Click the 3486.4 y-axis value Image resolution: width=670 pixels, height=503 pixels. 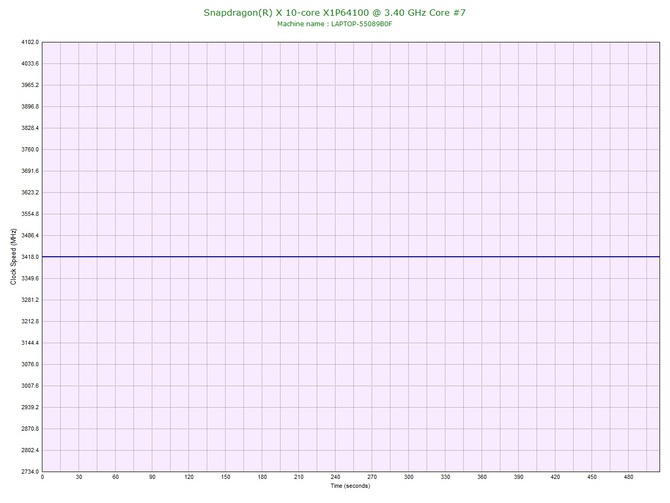click(30, 235)
